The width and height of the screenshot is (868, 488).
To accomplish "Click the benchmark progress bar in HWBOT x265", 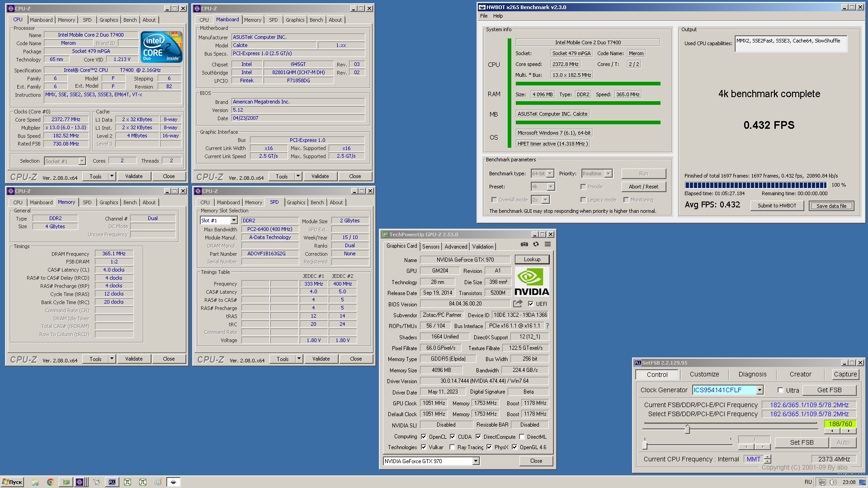I will click(755, 185).
